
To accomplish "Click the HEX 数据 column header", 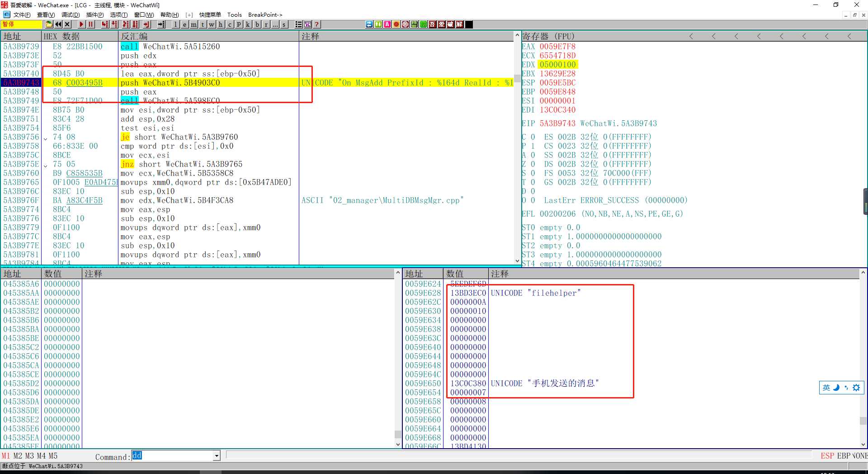I will coord(80,36).
